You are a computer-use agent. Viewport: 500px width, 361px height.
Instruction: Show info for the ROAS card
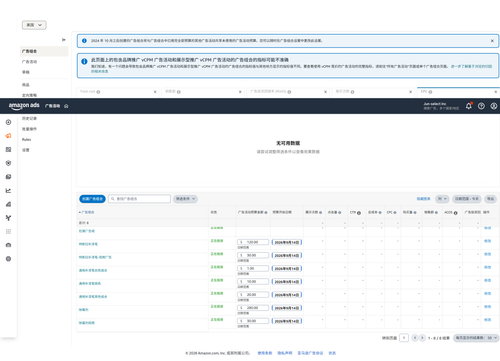[x=289, y=92]
